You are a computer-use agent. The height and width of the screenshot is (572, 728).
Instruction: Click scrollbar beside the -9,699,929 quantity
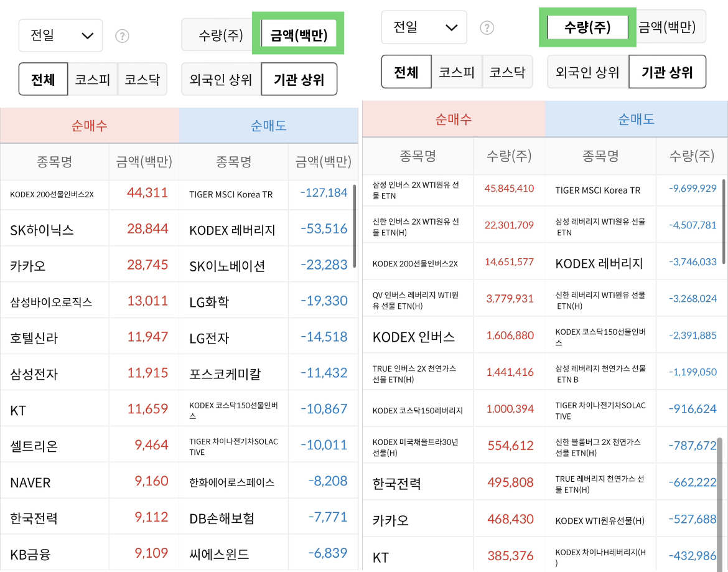(724, 222)
